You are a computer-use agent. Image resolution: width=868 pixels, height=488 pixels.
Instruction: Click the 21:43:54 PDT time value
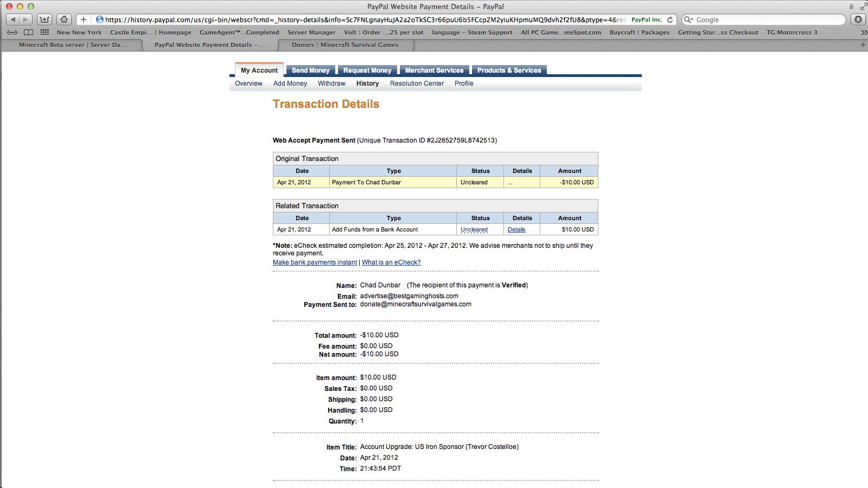[380, 468]
